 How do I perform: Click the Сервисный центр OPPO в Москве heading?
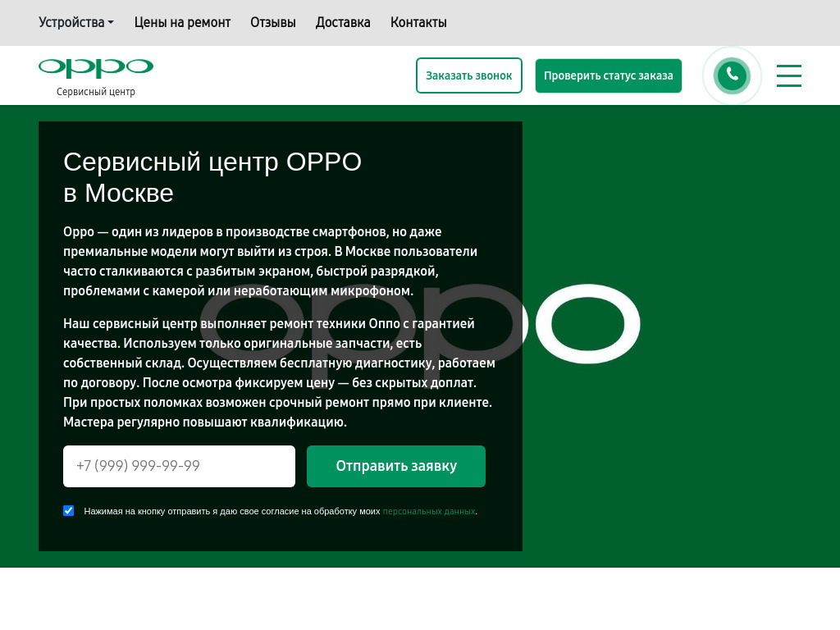pyautogui.click(x=212, y=177)
